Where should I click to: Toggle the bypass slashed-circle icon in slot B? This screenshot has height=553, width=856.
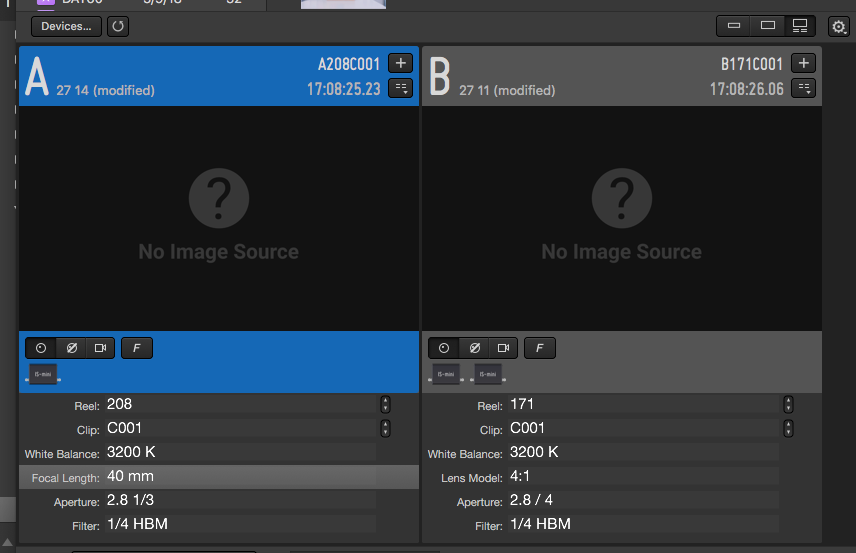pos(474,348)
